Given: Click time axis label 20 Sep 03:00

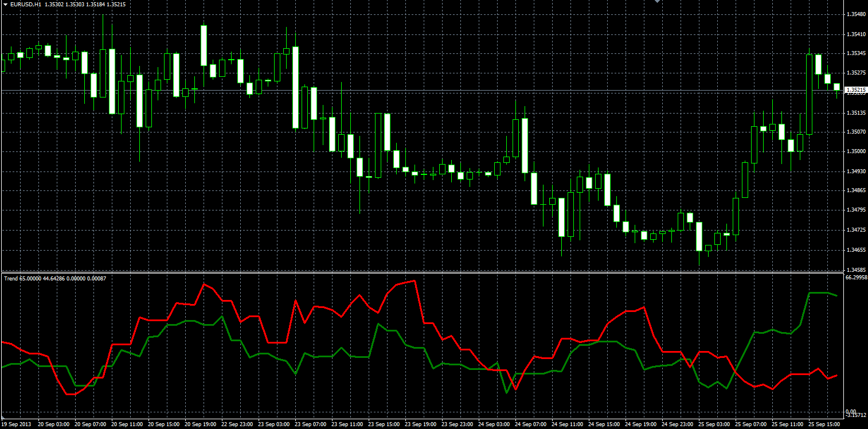Looking at the screenshot, I should [53, 424].
